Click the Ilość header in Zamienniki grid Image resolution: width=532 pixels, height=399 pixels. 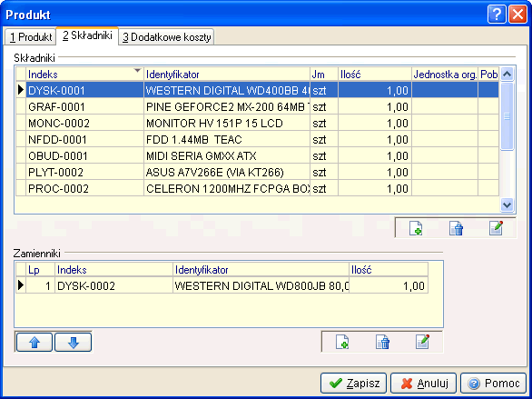[389, 270]
